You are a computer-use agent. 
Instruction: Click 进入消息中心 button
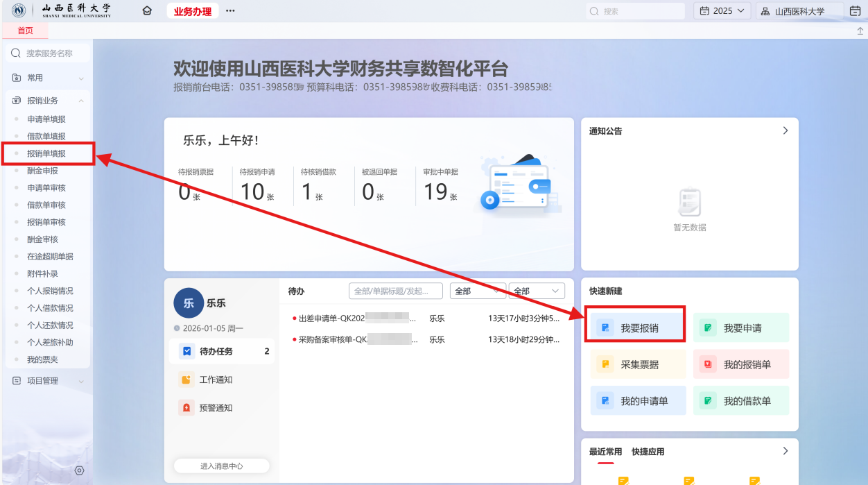point(221,466)
